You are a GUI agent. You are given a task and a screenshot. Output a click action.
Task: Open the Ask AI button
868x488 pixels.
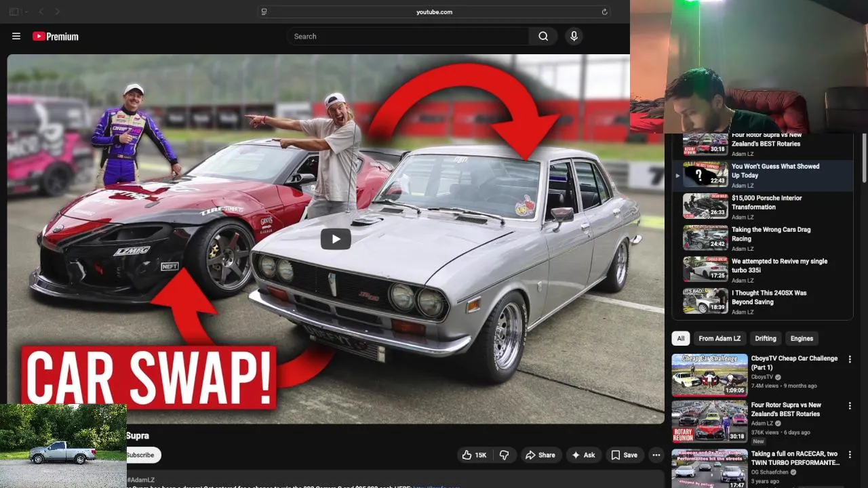click(x=583, y=455)
